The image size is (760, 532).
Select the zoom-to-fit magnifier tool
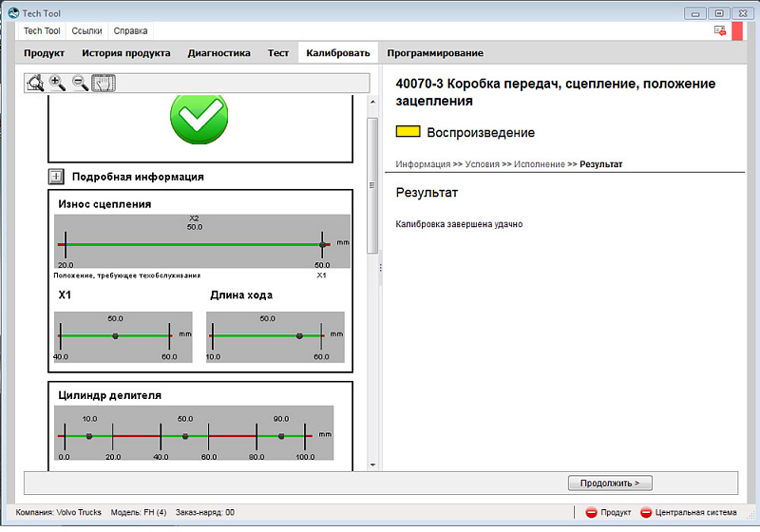(x=35, y=84)
